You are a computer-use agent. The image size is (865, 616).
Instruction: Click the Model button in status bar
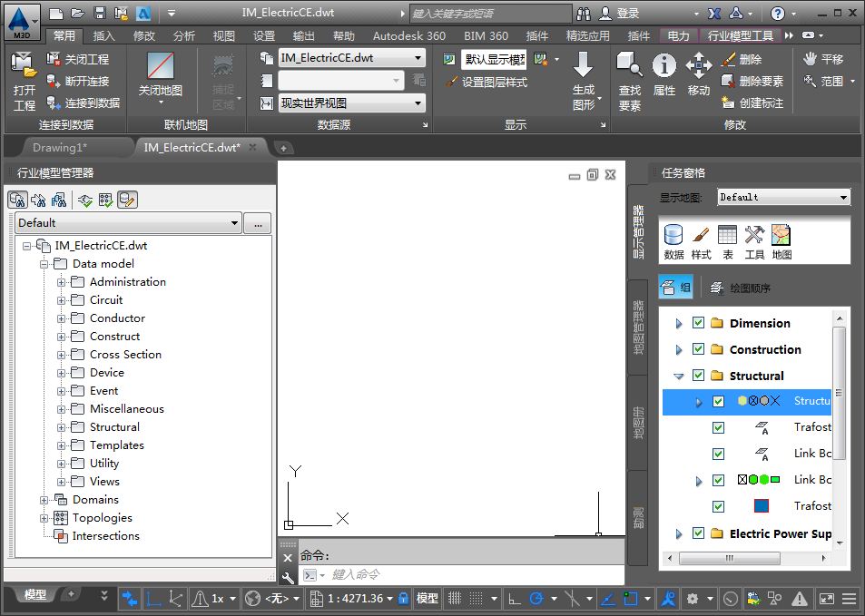[427, 599]
